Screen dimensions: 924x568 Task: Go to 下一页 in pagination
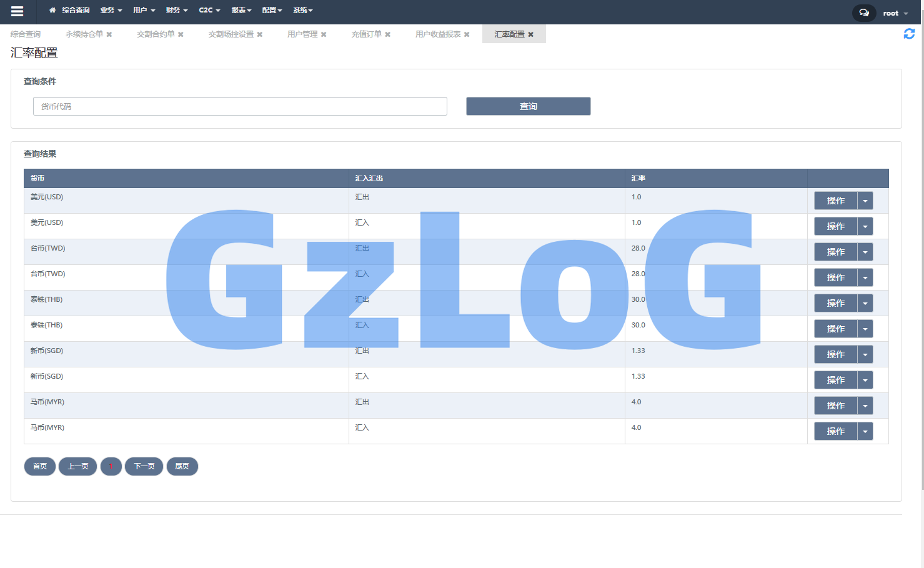click(x=144, y=466)
